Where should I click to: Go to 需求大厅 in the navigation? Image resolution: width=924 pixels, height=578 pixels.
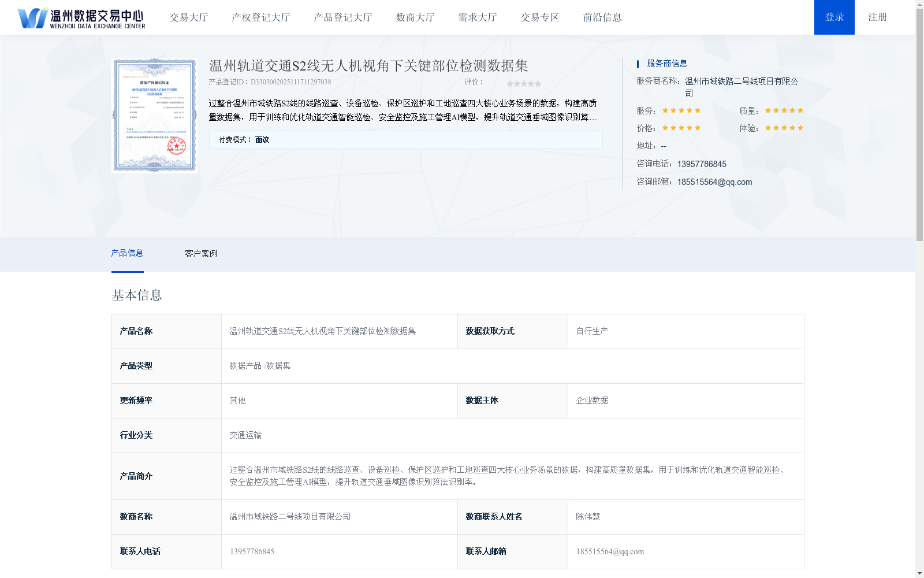click(478, 17)
